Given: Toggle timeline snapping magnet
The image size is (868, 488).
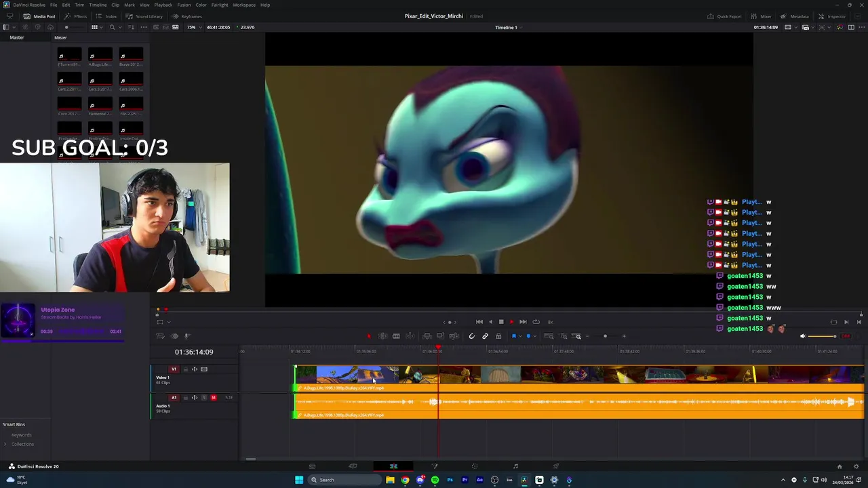Looking at the screenshot, I should [x=472, y=336].
